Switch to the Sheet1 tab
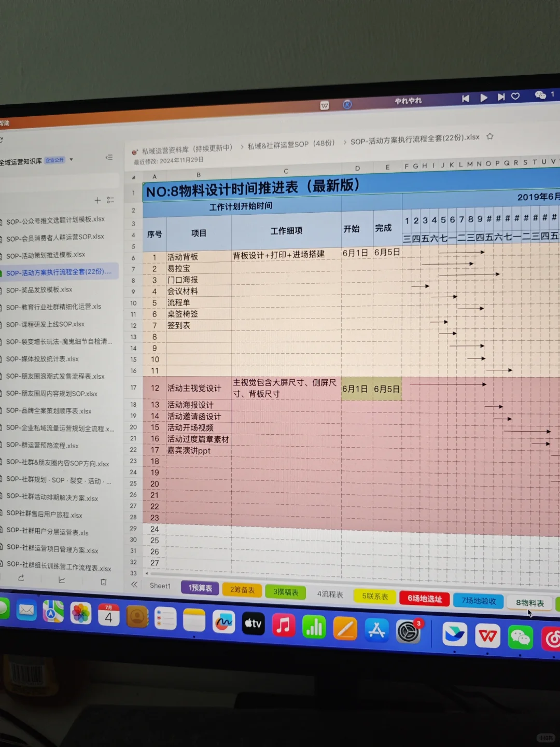Screen dimensions: 560x747 point(160,586)
